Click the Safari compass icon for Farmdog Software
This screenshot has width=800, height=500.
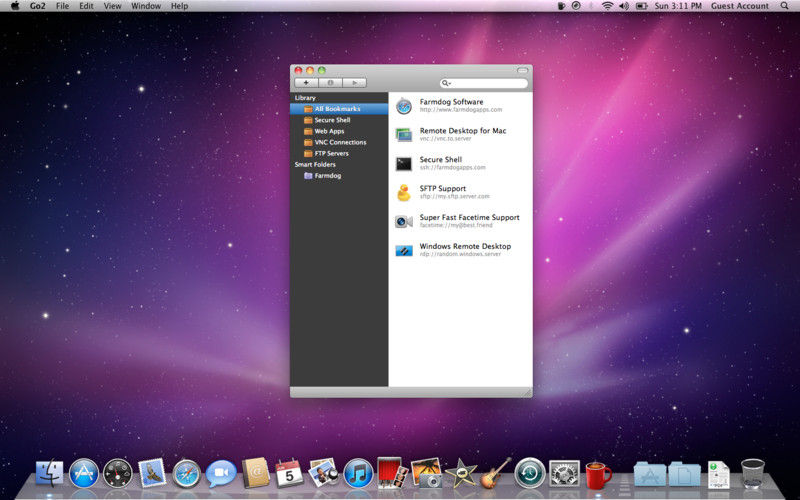point(404,106)
